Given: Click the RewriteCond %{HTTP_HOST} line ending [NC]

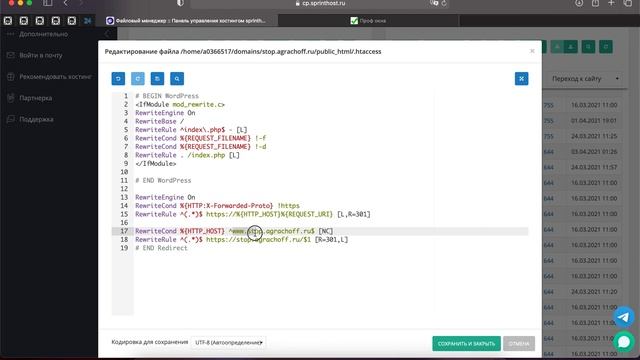Looking at the screenshot, I should [234, 231].
